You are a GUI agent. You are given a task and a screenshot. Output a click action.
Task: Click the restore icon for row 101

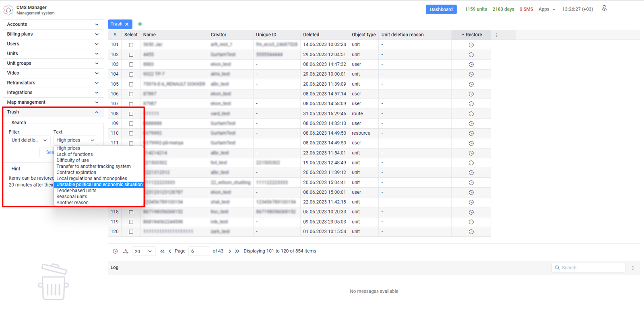471,45
